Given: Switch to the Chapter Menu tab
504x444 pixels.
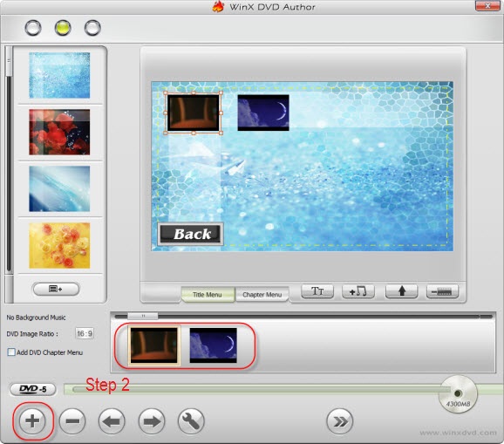Looking at the screenshot, I should (262, 295).
